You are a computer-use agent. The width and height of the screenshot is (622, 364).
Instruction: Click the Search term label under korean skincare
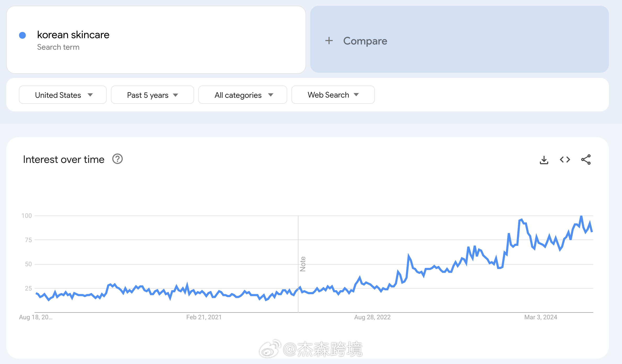pyautogui.click(x=58, y=47)
